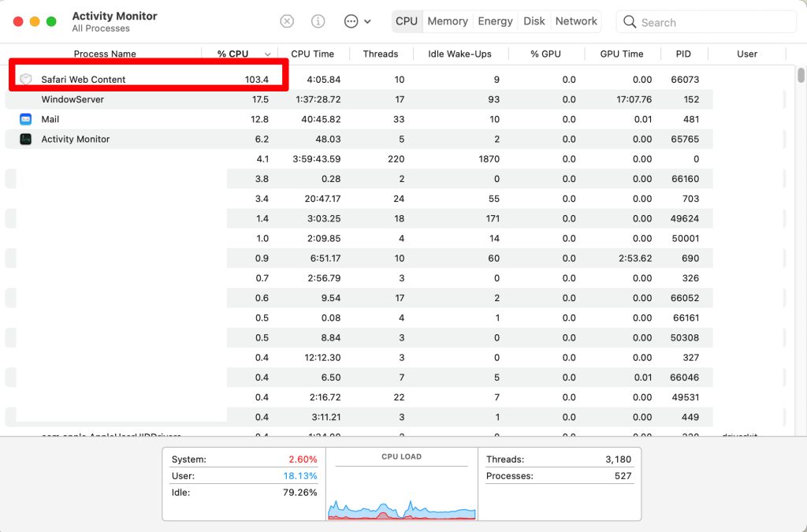Image resolution: width=807 pixels, height=532 pixels.
Task: Sort by the Idle Wake-Ups column header
Action: pos(459,54)
